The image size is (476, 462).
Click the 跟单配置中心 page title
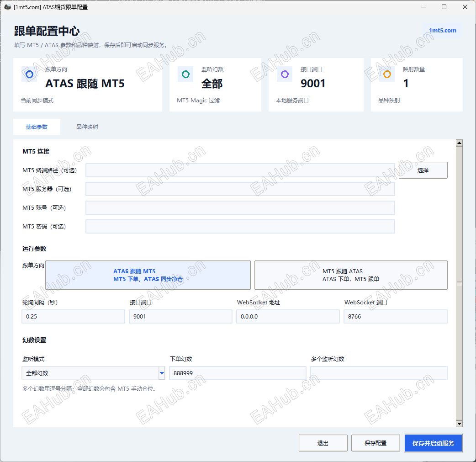click(x=47, y=31)
